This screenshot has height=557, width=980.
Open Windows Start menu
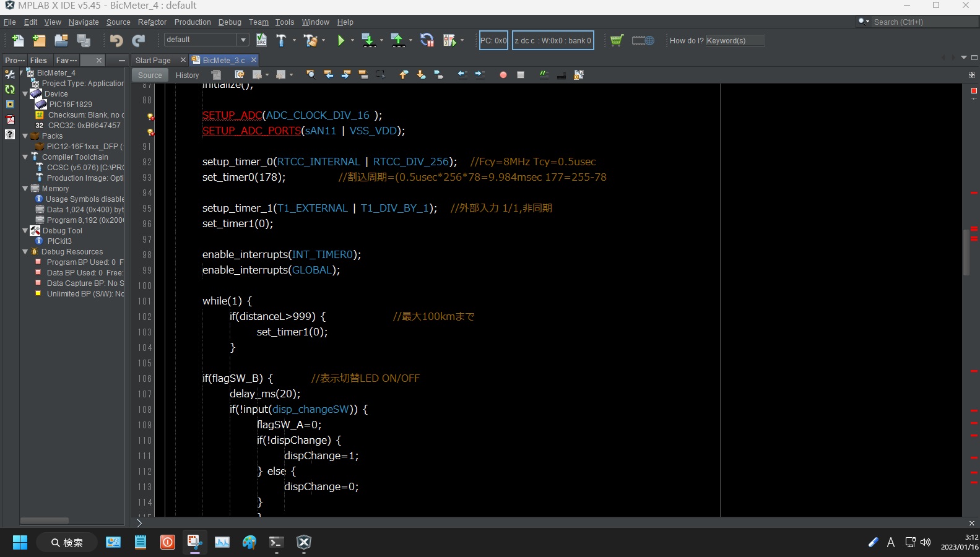(x=20, y=543)
